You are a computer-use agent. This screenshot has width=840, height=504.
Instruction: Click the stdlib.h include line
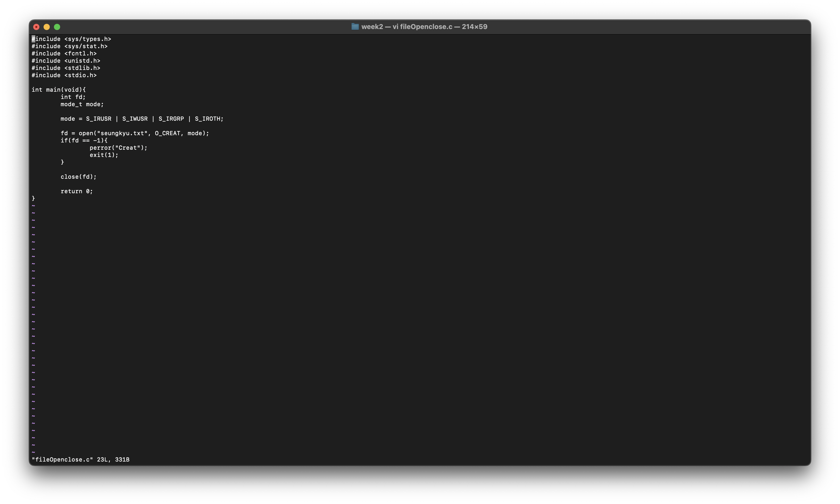click(x=66, y=68)
